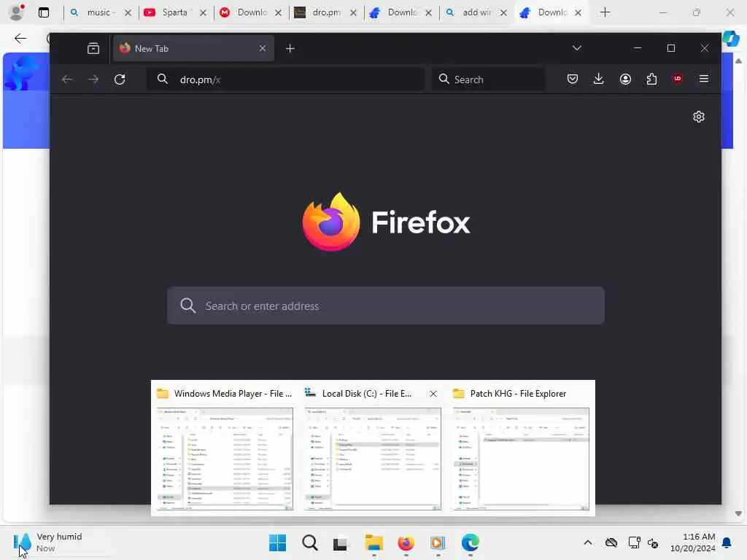Open clock showing 1:16 AM
Screen dimensions: 747x560
pyautogui.click(x=693, y=542)
